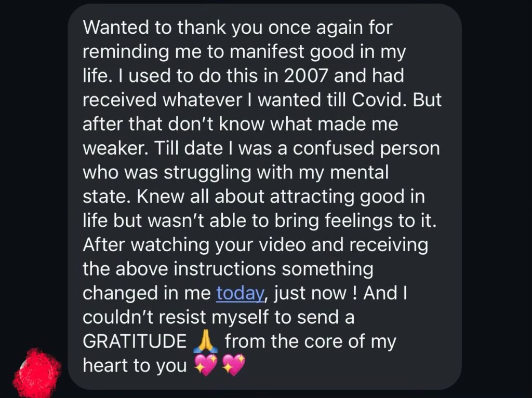The height and width of the screenshot is (398, 532).
Task: Click the word "reminding" in the message
Action: [122, 52]
